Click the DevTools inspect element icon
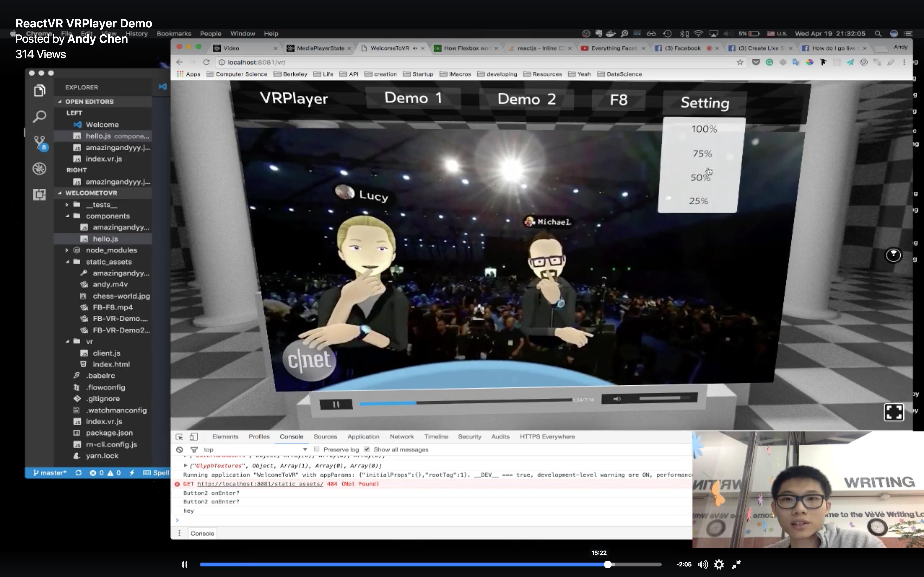Screen dimensions: 924x577 [x=179, y=437]
